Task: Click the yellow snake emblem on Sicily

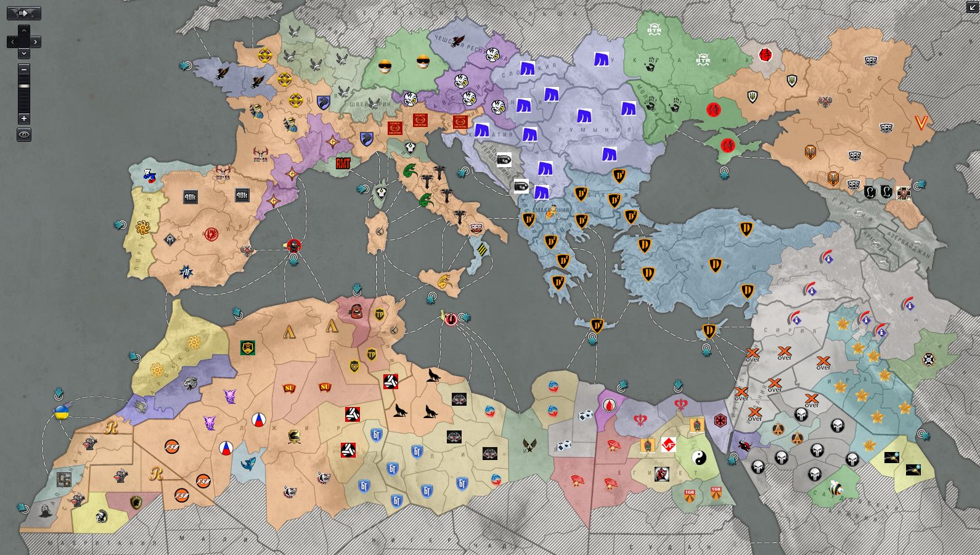Action: [x=444, y=281]
